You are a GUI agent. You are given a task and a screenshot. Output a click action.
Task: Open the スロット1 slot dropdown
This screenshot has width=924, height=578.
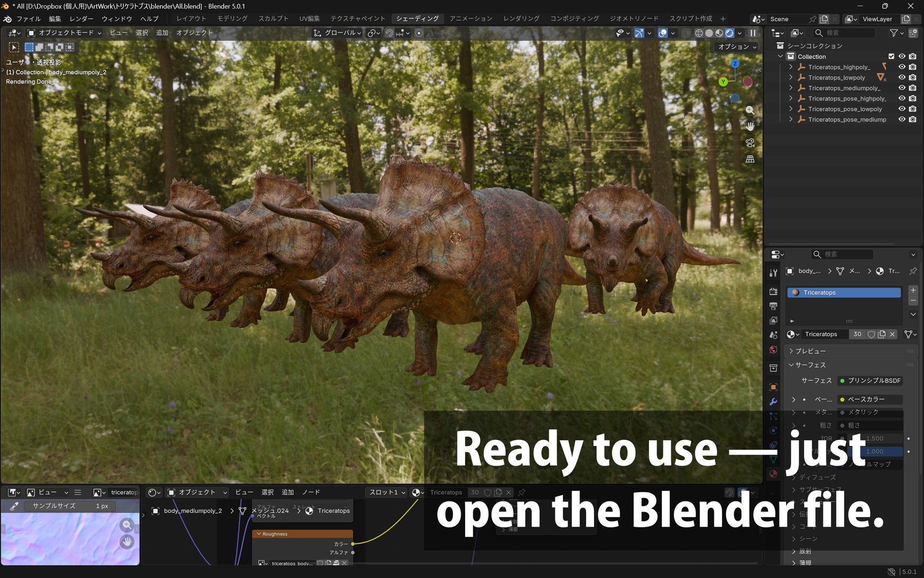tap(387, 492)
